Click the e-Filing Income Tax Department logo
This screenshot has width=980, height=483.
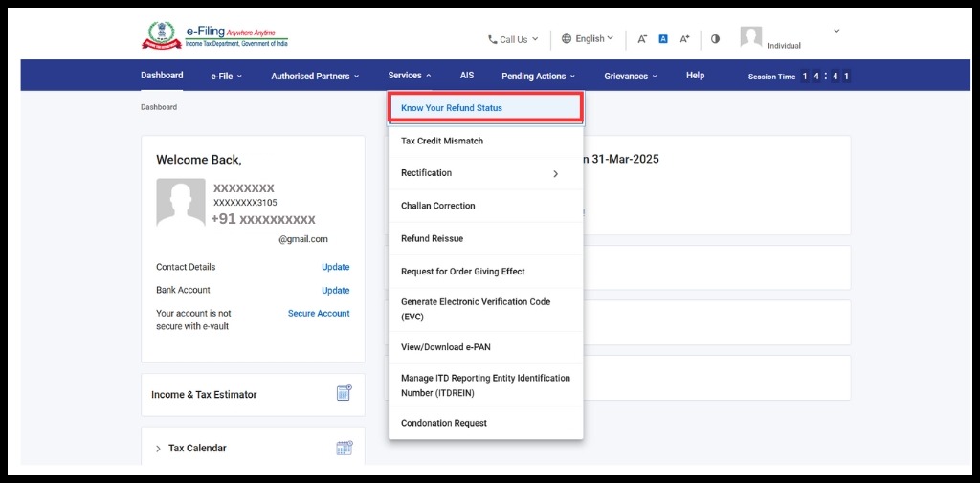point(214,35)
